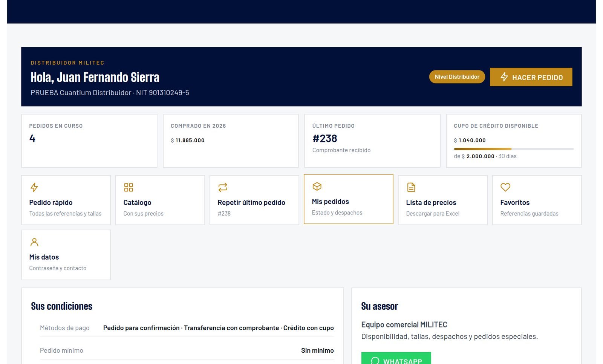Open Pedido rápido title link
603x364 pixels.
51,202
